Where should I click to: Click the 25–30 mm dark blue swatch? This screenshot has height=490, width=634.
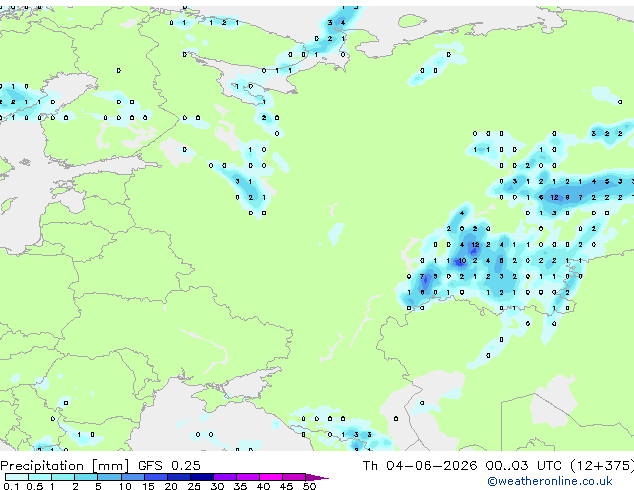(202, 477)
